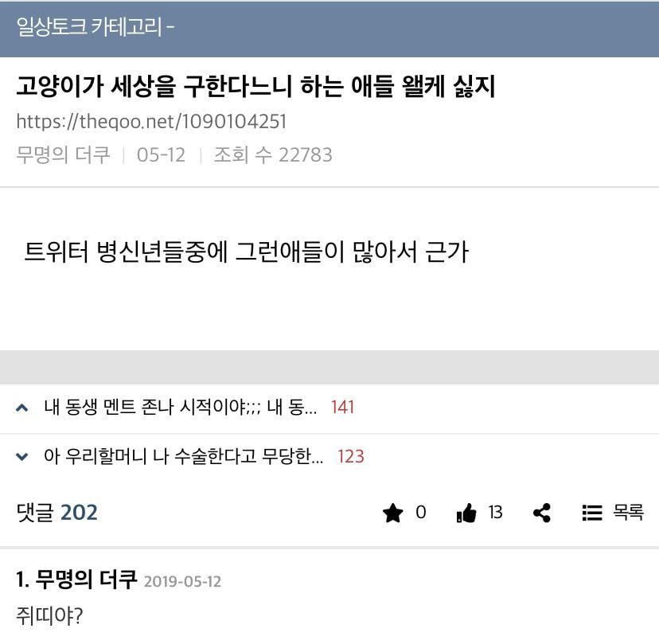Click the thumbs-up recommend icon
The width and height of the screenshot is (659, 644).
466,513
